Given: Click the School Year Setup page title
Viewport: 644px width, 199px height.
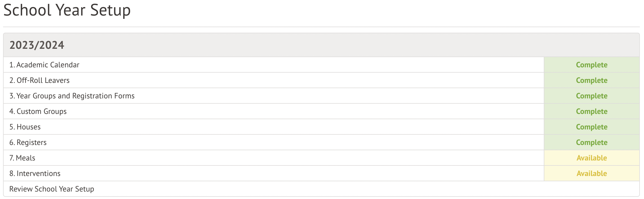Looking at the screenshot, I should click(x=67, y=10).
